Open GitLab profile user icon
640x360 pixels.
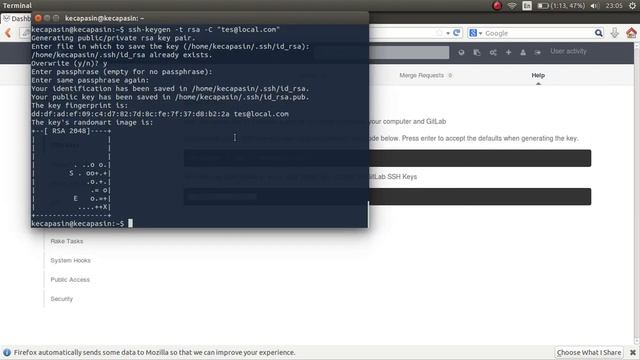(523, 52)
